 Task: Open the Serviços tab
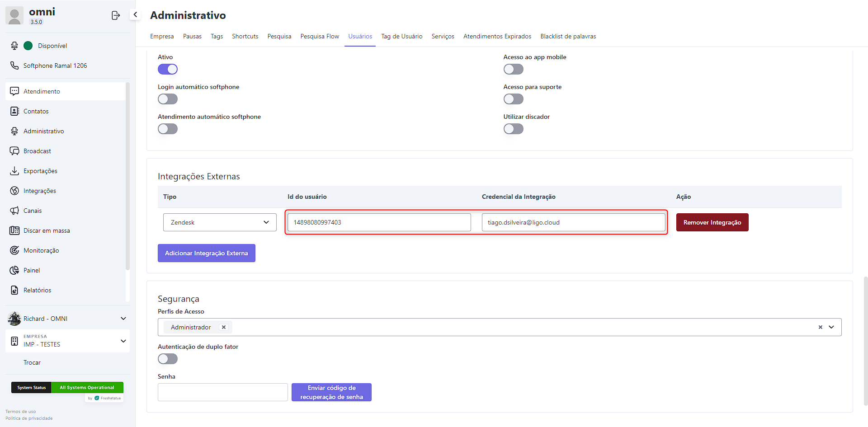click(443, 36)
